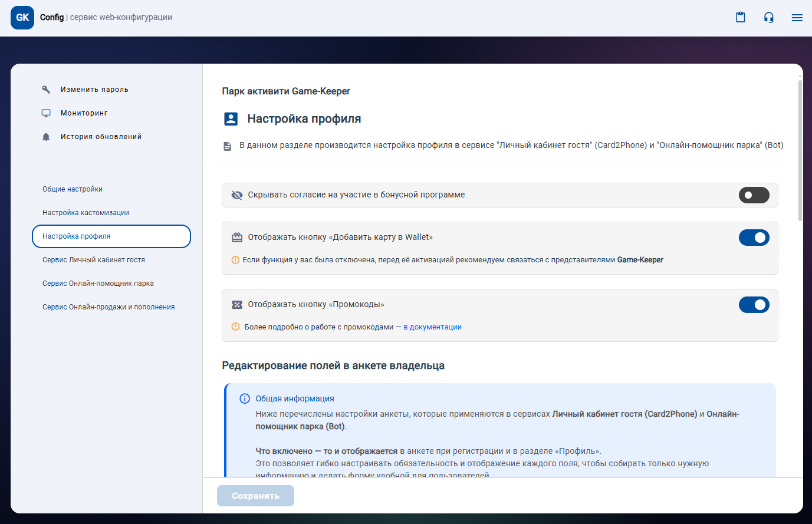Select Сервис Личный кабинет гостя

coord(94,260)
